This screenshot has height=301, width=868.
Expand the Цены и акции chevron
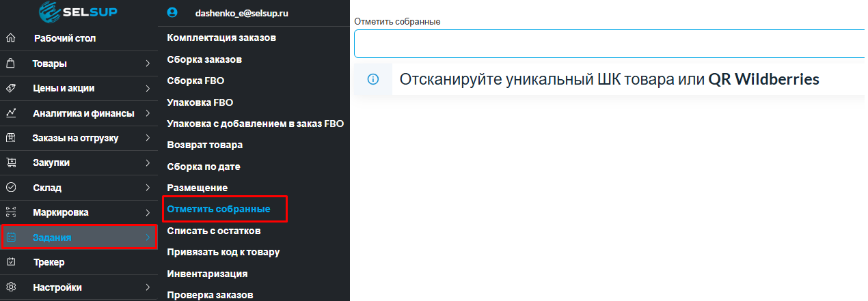148,88
